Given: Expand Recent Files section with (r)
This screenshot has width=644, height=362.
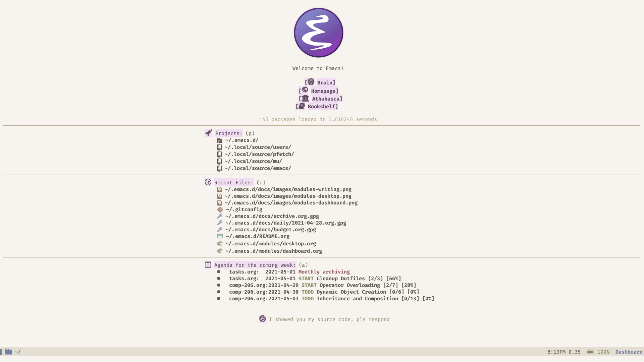Looking at the screenshot, I should click(233, 182).
